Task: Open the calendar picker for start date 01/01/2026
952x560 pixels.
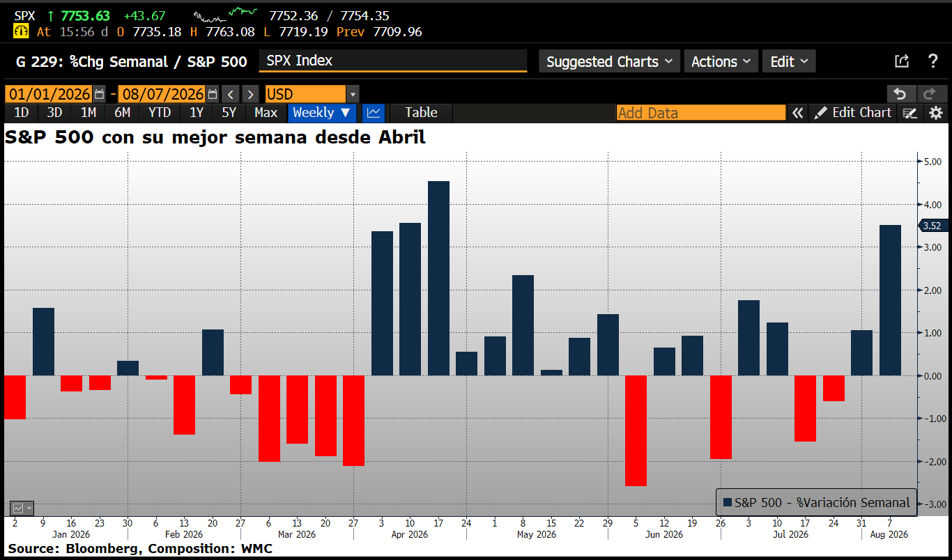Action: pos(99,94)
